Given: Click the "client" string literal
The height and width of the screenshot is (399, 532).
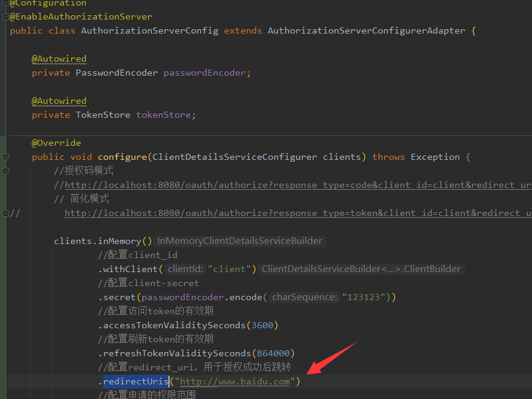Looking at the screenshot, I should click(229, 270).
